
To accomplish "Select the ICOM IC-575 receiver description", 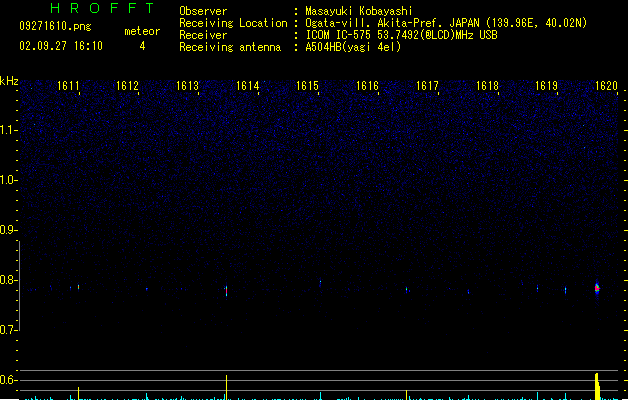I will tap(402, 35).
